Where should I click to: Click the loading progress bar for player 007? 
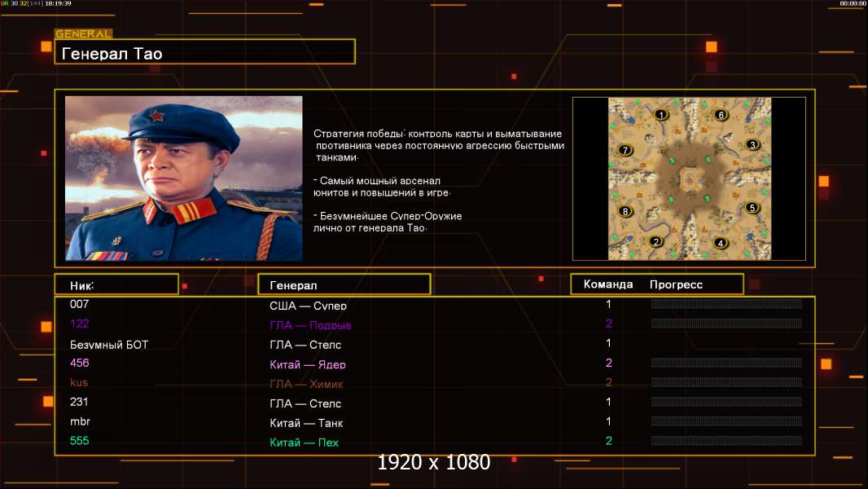point(726,304)
